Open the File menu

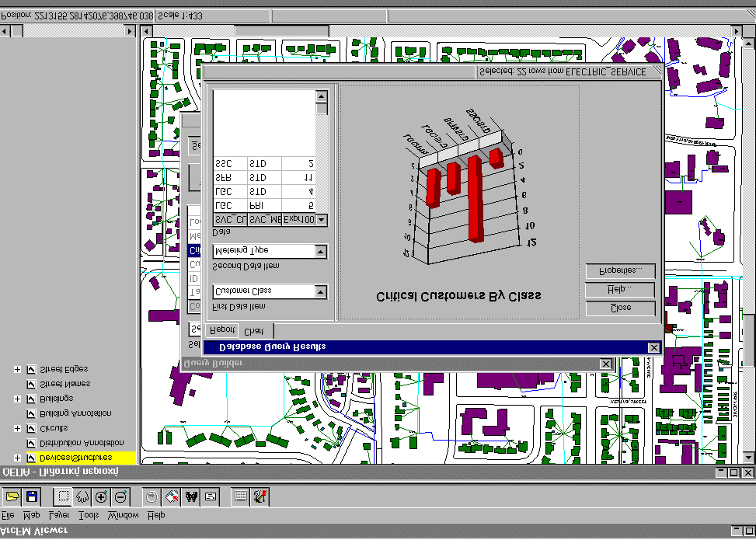pyautogui.click(x=9, y=515)
